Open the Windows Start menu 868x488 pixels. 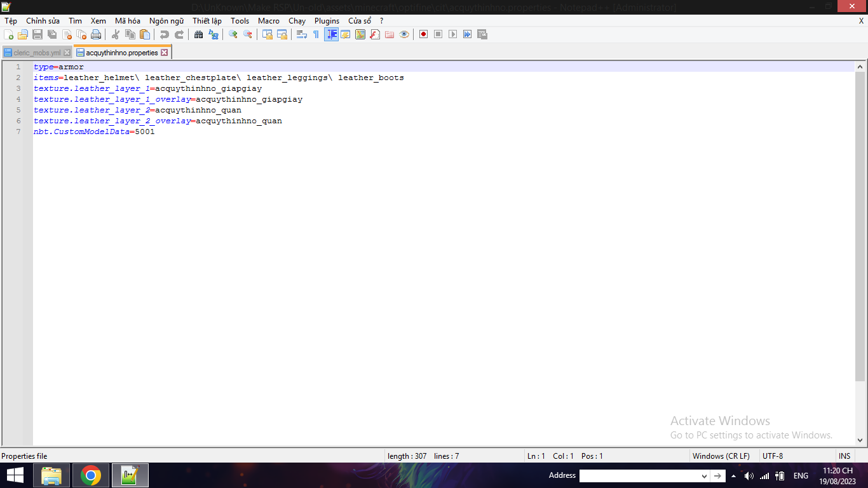(15, 475)
